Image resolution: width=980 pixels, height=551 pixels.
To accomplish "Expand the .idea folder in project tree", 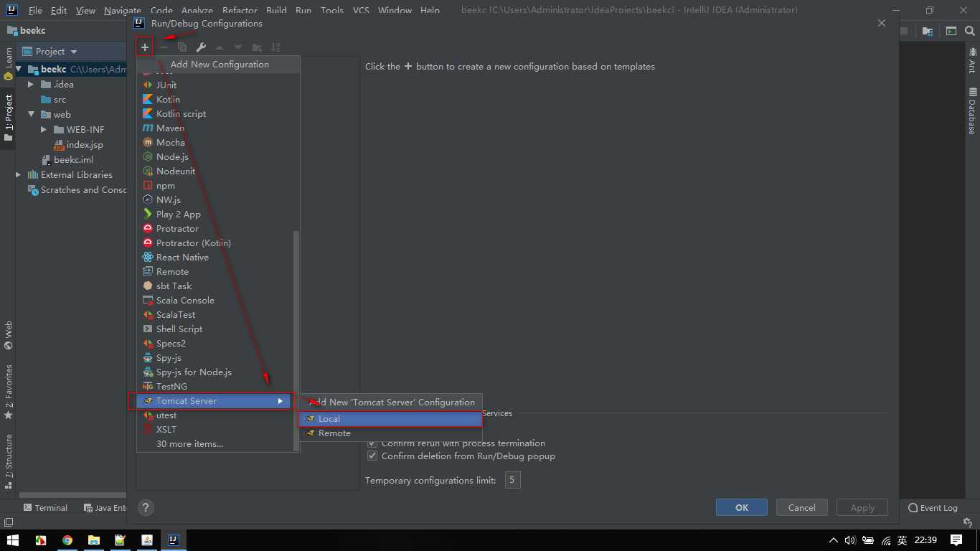I will (31, 84).
